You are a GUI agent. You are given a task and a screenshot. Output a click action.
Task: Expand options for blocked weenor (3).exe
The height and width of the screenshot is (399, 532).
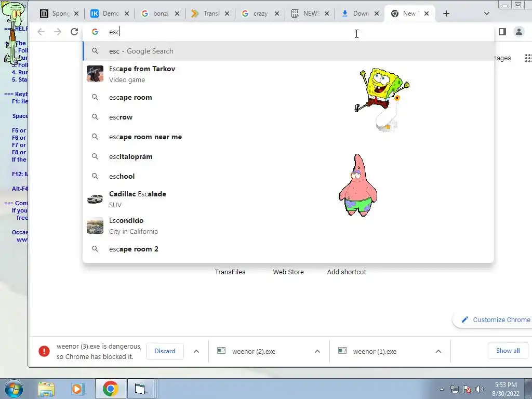[x=196, y=351]
